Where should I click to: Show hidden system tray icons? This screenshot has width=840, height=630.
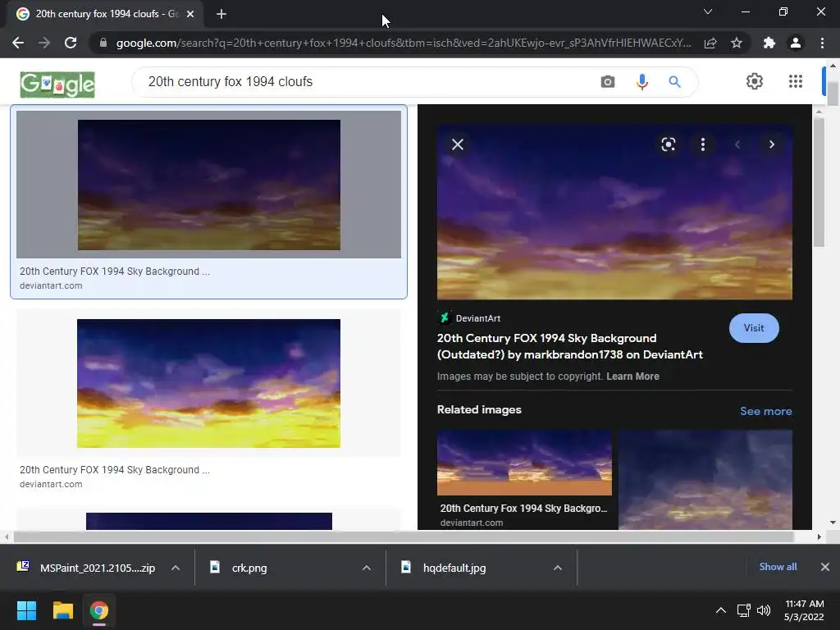[x=721, y=610]
